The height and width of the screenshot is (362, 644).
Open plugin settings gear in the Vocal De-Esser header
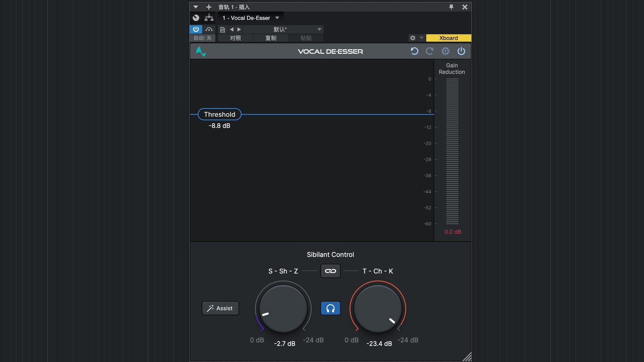[x=445, y=51]
